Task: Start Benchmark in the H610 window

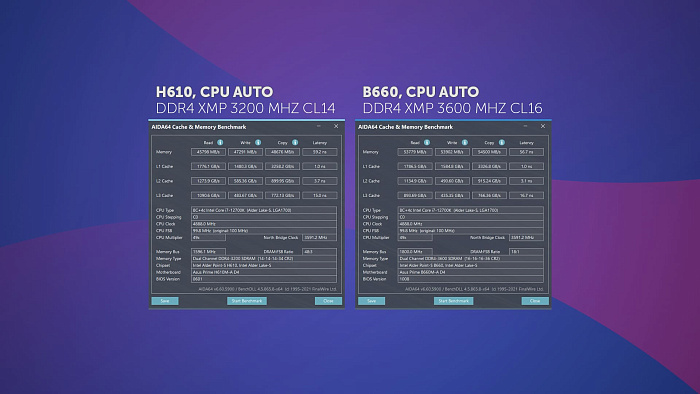Action: coord(247,301)
